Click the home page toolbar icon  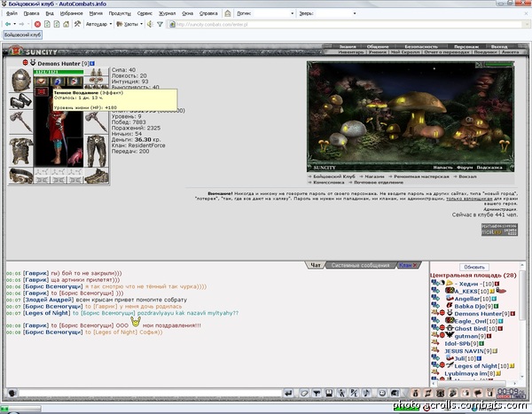(x=66, y=24)
